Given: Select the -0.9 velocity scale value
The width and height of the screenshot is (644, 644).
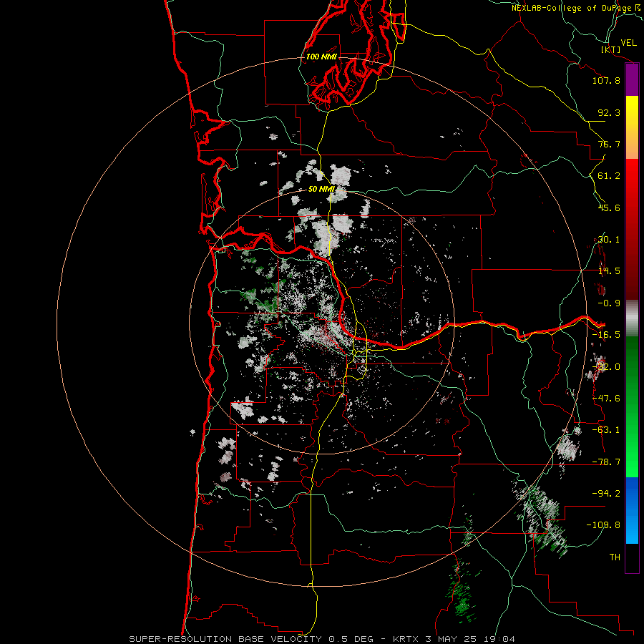Looking at the screenshot, I should [x=609, y=303].
